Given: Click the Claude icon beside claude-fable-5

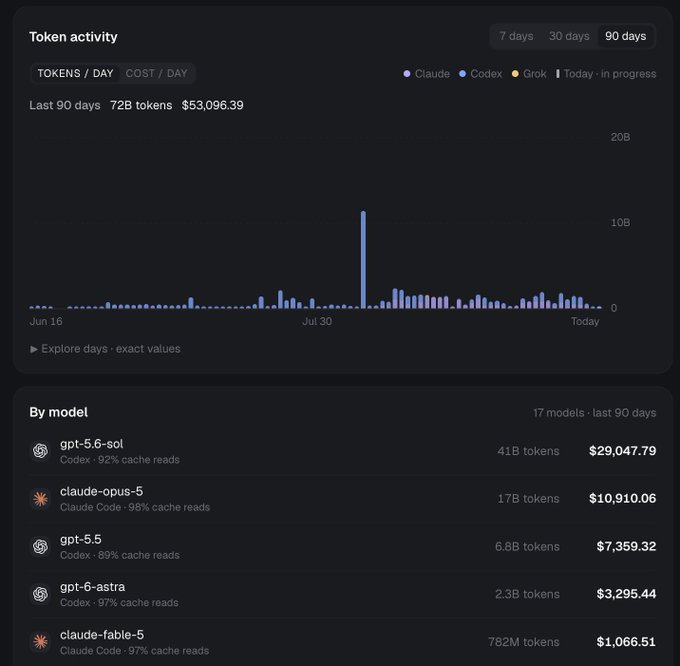Looking at the screenshot, I should click(41, 642).
